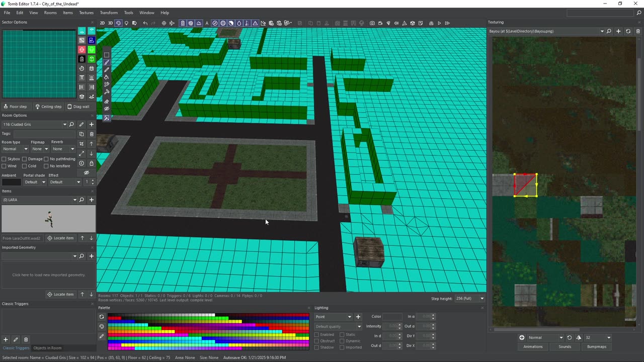
Task: Set sector to red death tile
Action: [82, 50]
